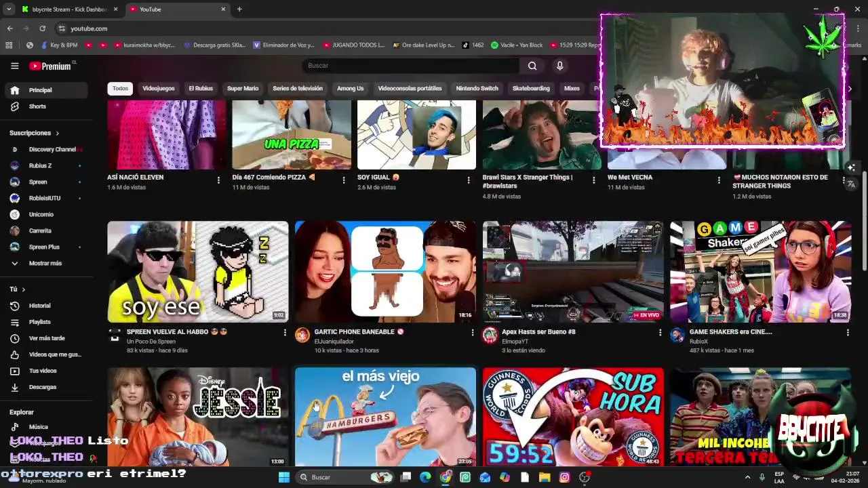This screenshot has height=488, width=868.
Task: Open more options for ASÍ NACIÓ ELEVEN
Action: pyautogui.click(x=218, y=180)
